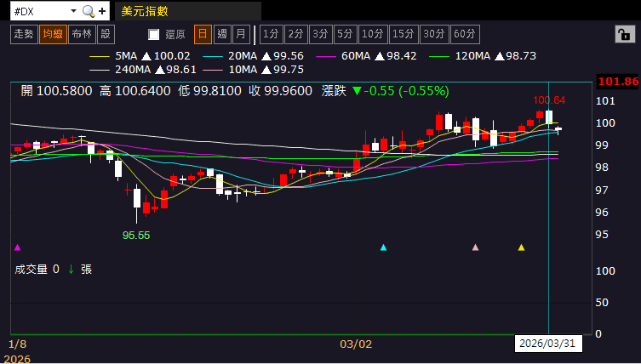Click the unlock padlock icon

click(623, 34)
